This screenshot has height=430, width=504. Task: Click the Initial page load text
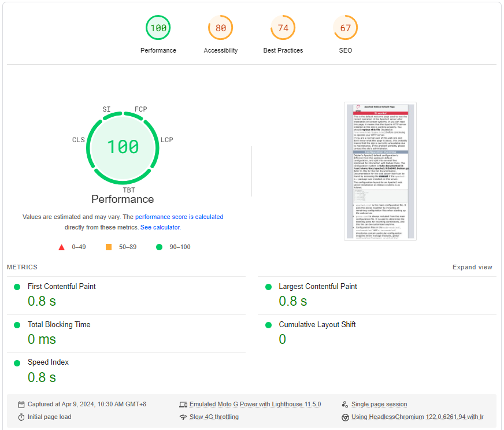49,417
